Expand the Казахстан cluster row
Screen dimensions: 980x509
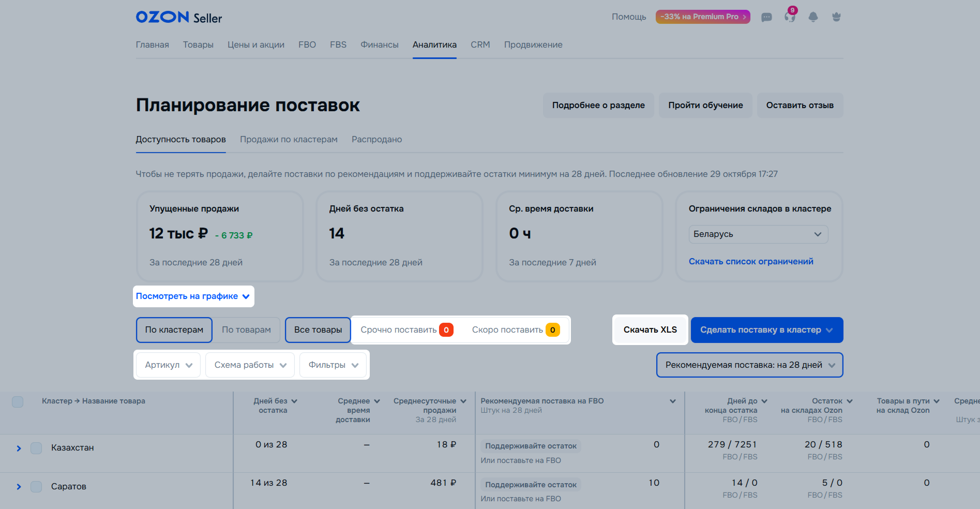[x=19, y=448]
